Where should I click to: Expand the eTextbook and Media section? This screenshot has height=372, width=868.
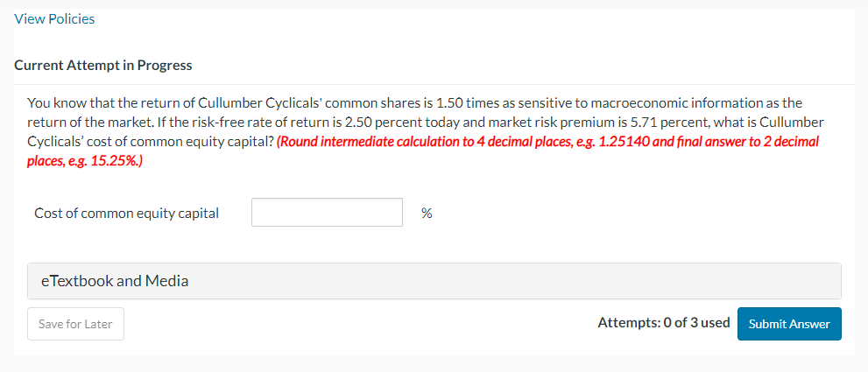click(115, 281)
